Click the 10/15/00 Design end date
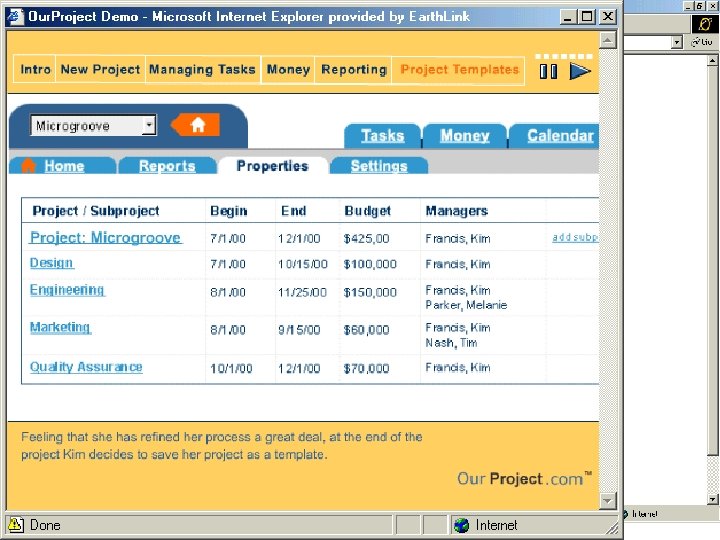Screen dimensions: 720x540 303,264
